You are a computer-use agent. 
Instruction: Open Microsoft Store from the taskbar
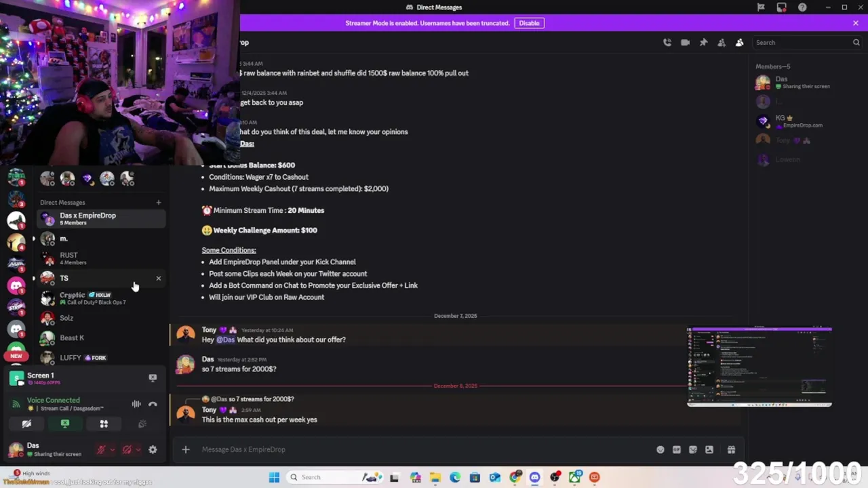tap(475, 477)
